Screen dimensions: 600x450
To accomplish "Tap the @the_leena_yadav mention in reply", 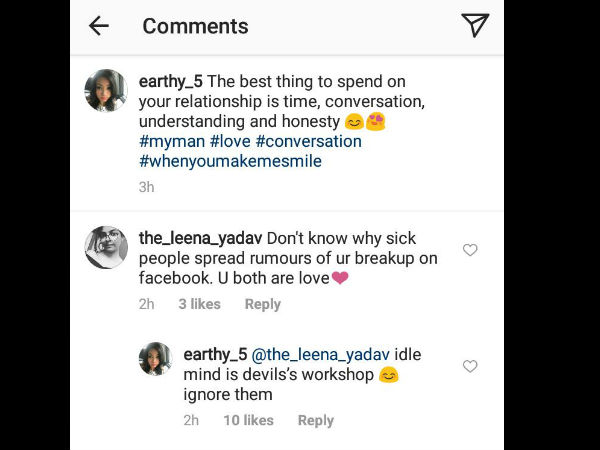I will coord(321,354).
